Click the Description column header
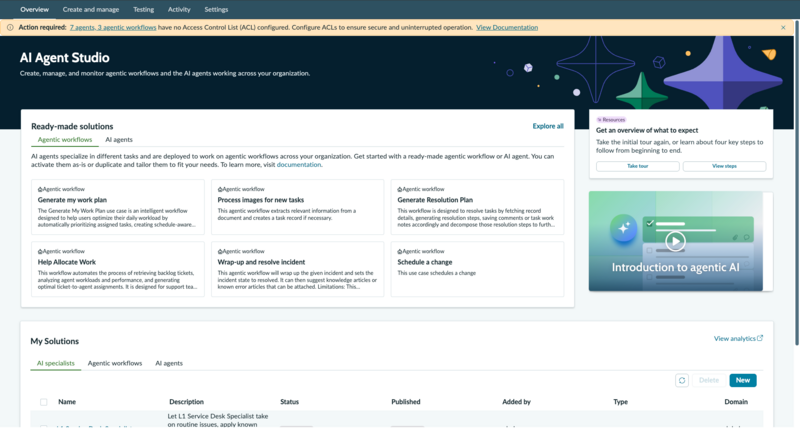800x428 pixels. coord(186,402)
